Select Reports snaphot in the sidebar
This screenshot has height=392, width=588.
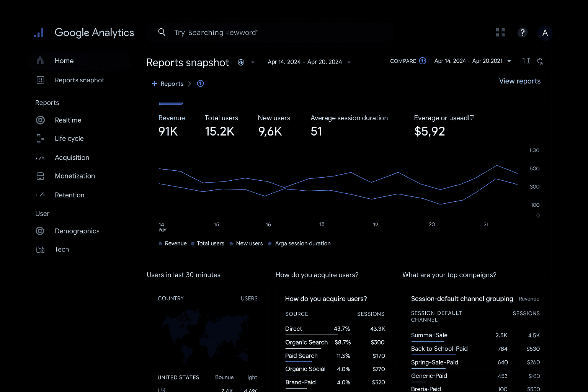click(x=79, y=80)
